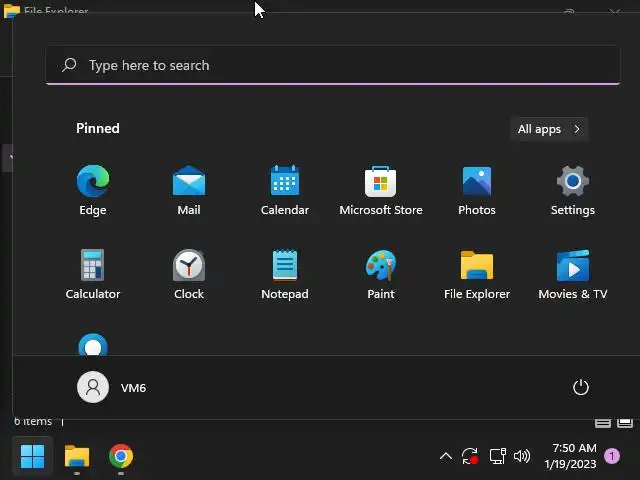This screenshot has width=640, height=480.
Task: Show All apps list
Action: tap(549, 129)
